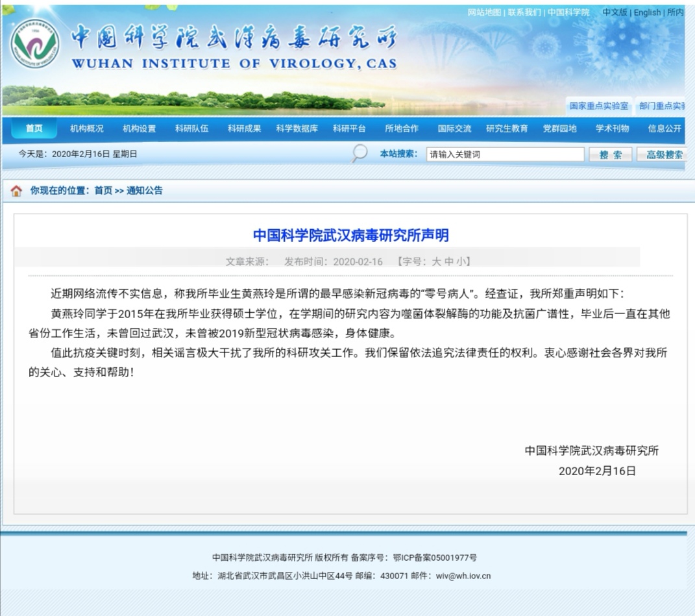The image size is (695, 616).
Task: Click today's date 2020年2月16日 星期日
Action: point(94,154)
